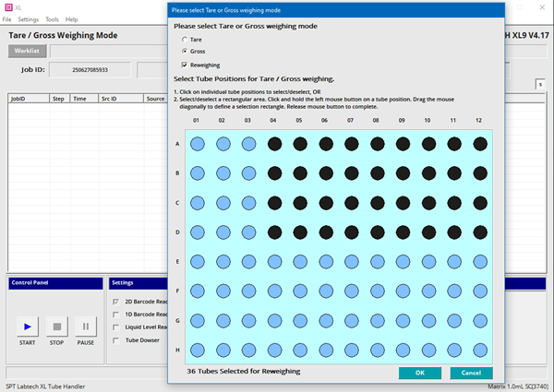Click the Cancel button in dialog
This screenshot has height=392, width=554.
[x=471, y=373]
